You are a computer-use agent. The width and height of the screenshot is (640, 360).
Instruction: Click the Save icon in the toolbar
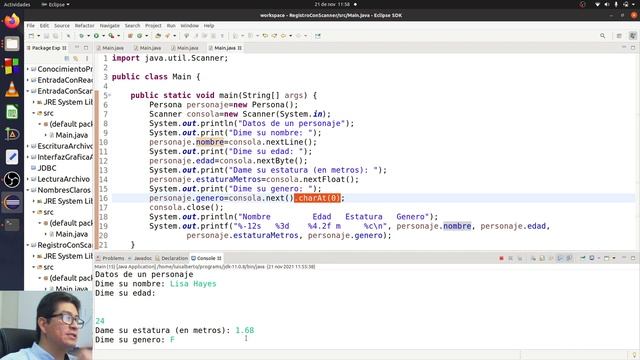tap(46, 36)
